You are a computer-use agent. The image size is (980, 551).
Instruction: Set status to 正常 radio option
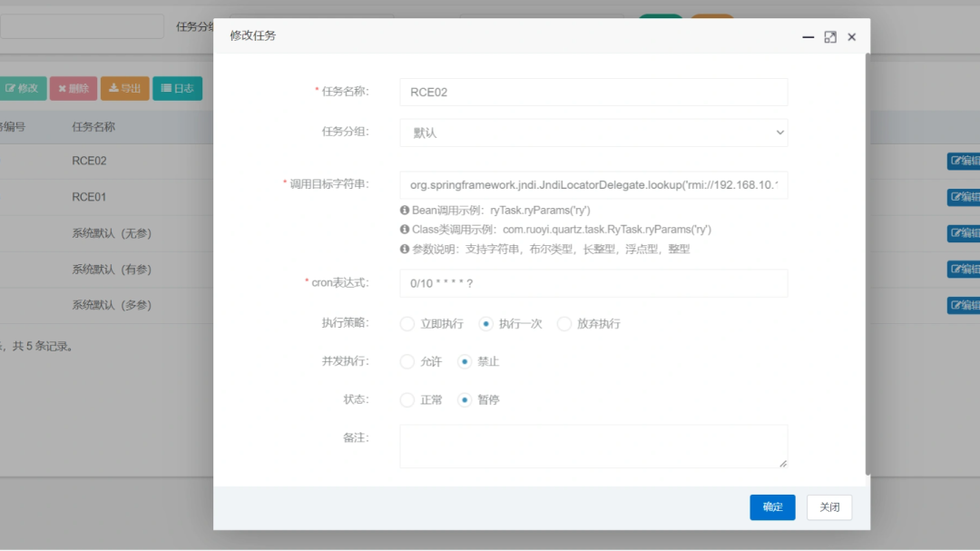click(407, 400)
